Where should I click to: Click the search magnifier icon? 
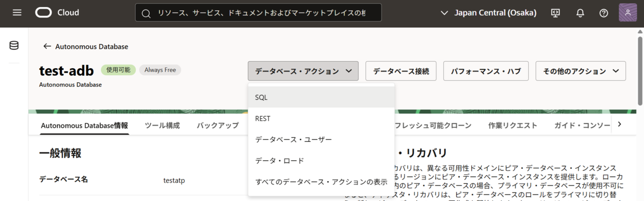(x=146, y=13)
